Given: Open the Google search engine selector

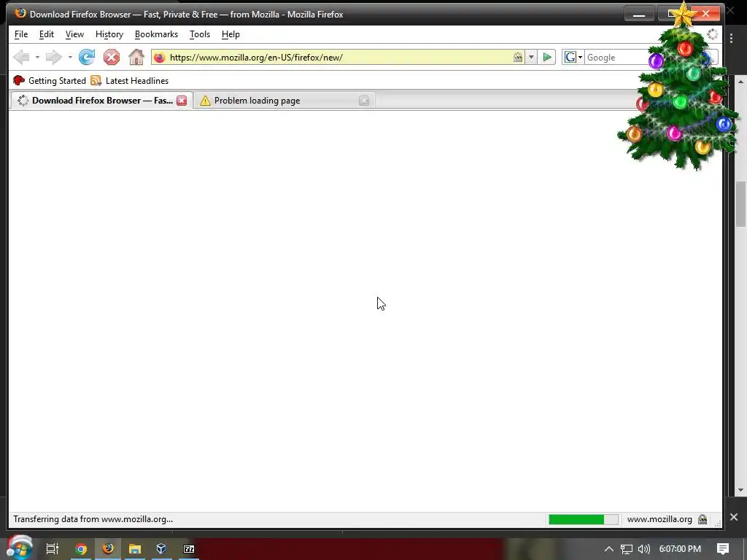Looking at the screenshot, I should 573,58.
